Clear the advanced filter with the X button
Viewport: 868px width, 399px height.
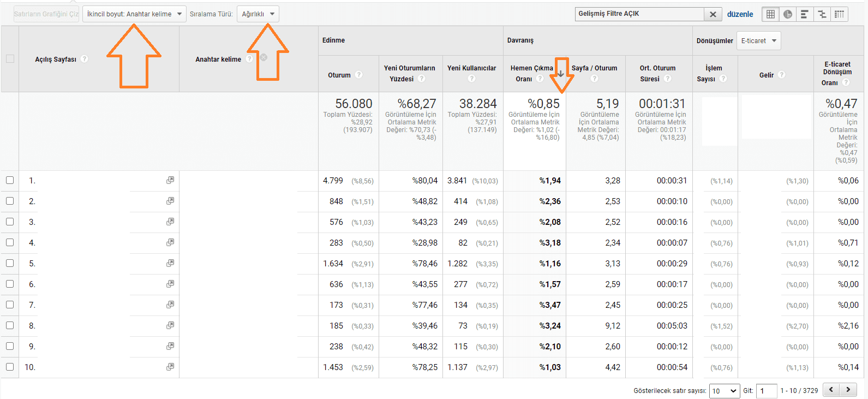click(713, 15)
